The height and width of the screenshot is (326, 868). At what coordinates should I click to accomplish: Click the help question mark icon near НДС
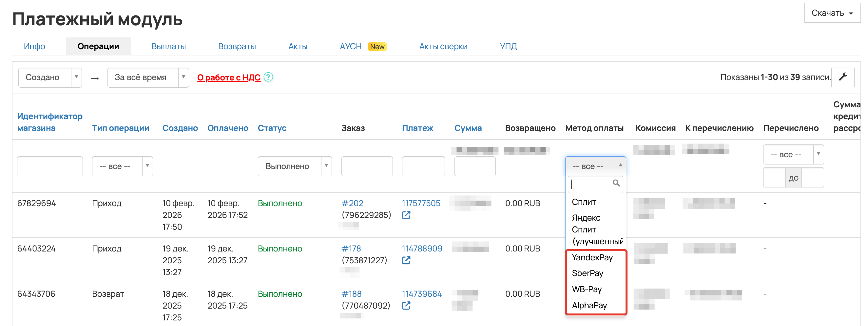click(x=268, y=77)
